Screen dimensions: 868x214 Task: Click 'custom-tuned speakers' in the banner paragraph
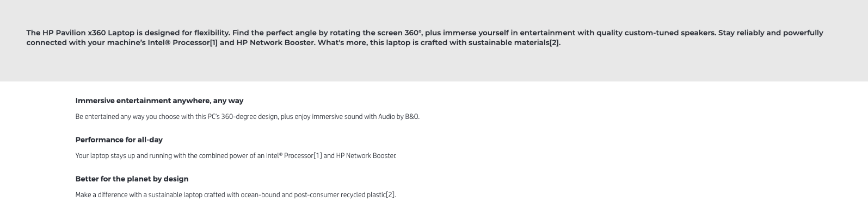(x=670, y=33)
